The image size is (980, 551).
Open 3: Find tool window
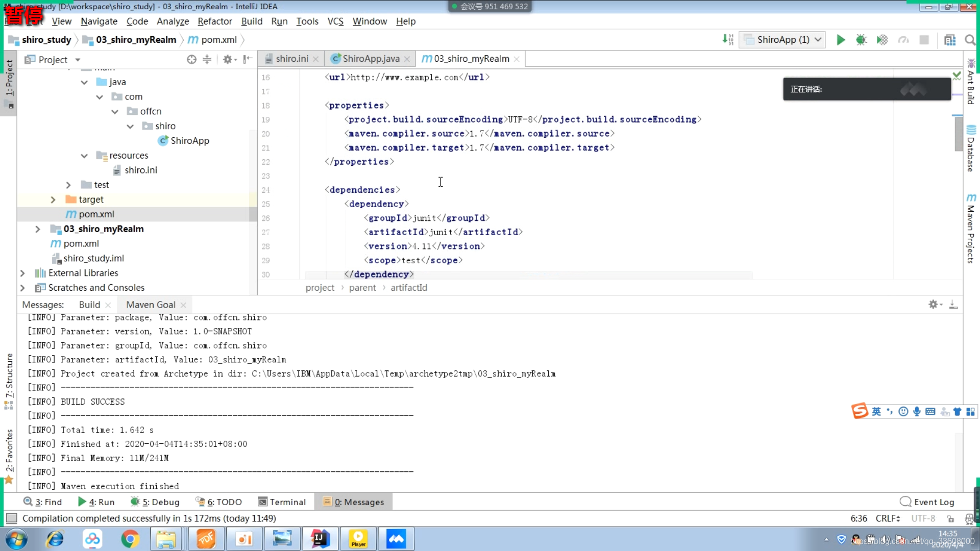coord(43,502)
